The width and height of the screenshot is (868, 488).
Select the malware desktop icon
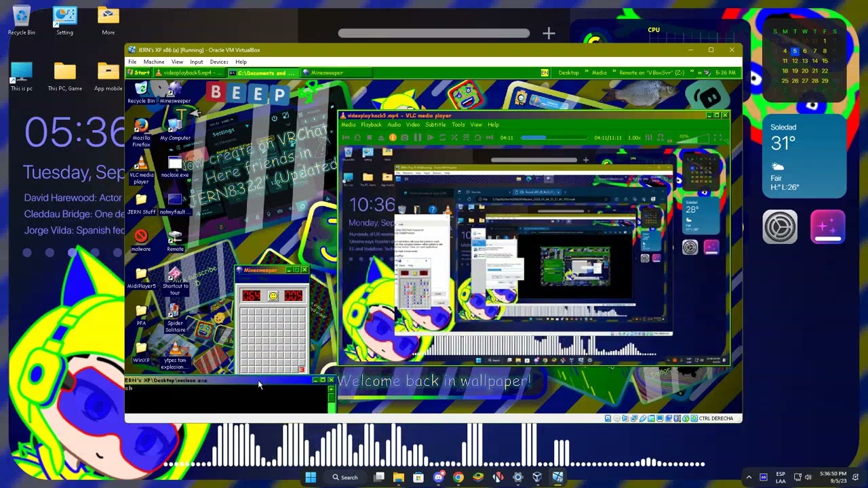(141, 241)
